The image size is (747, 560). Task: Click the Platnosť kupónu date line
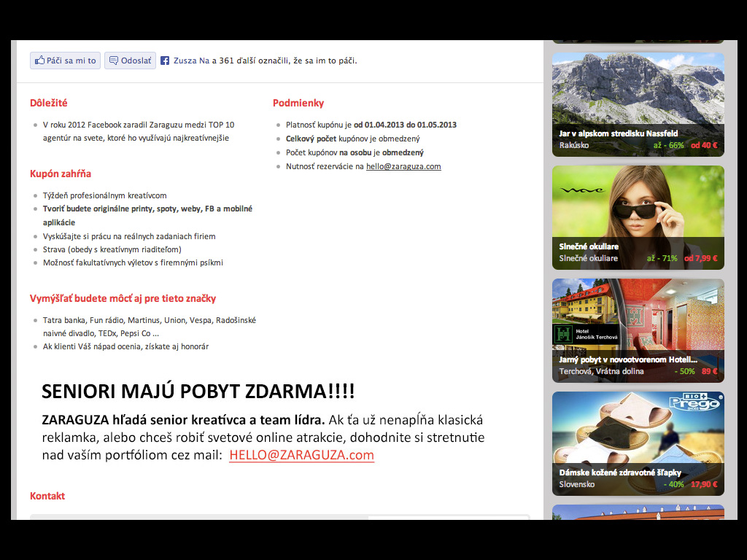pyautogui.click(x=371, y=125)
